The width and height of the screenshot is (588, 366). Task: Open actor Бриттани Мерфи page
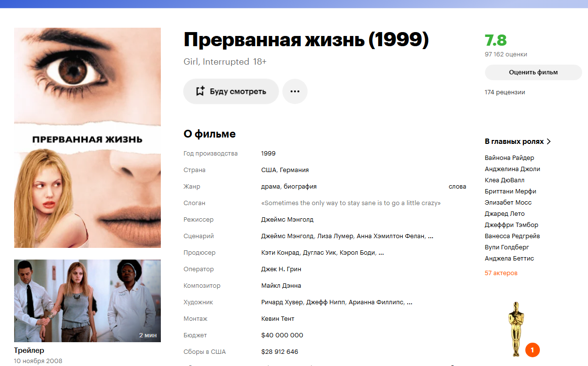511,192
